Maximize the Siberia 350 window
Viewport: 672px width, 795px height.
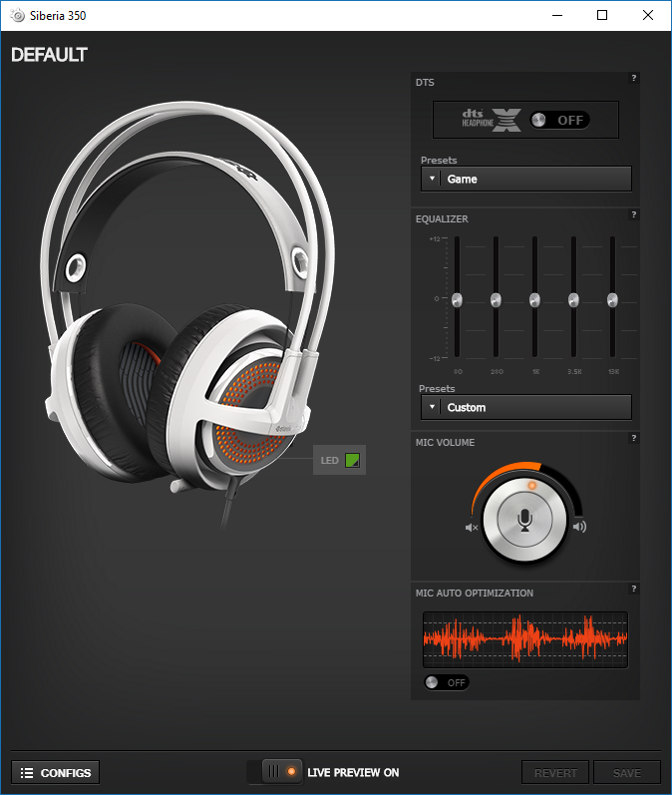(x=602, y=15)
